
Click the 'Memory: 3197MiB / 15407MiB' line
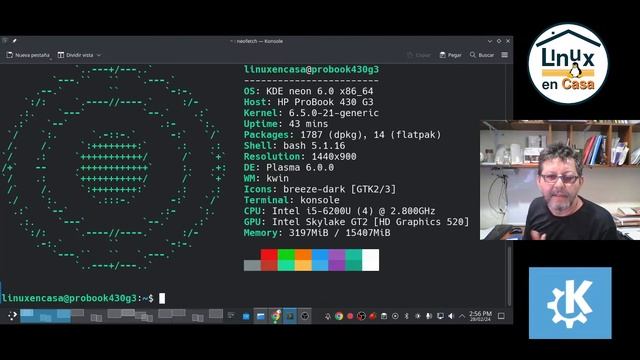point(317,233)
